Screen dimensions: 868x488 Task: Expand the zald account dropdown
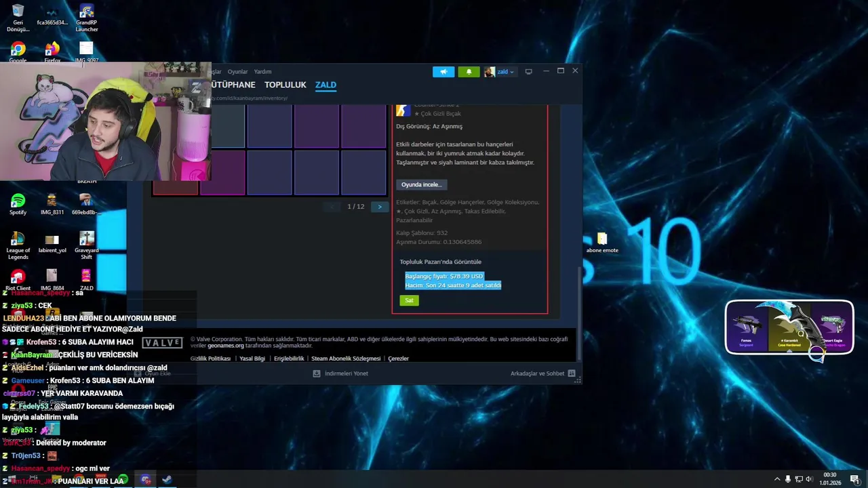[500, 72]
